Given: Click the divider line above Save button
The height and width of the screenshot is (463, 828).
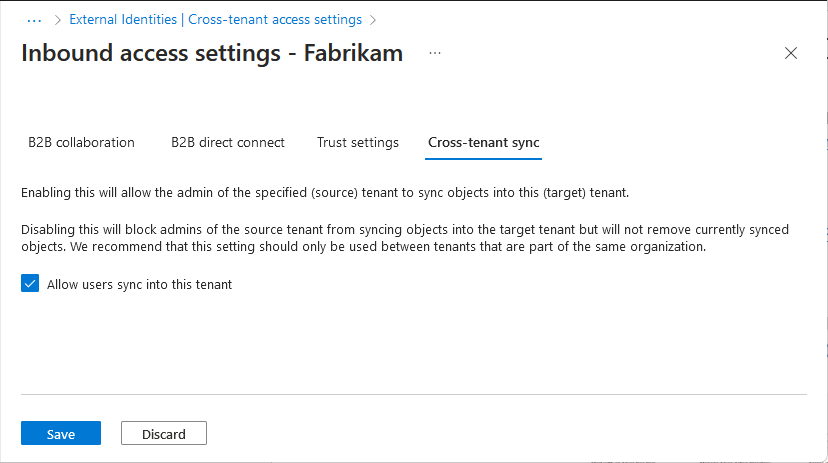Looking at the screenshot, I should click(413, 394).
